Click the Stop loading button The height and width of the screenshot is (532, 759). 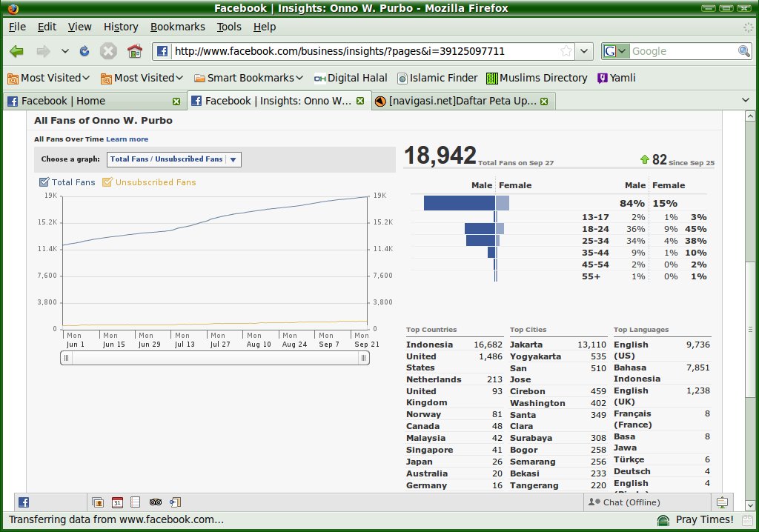108,51
